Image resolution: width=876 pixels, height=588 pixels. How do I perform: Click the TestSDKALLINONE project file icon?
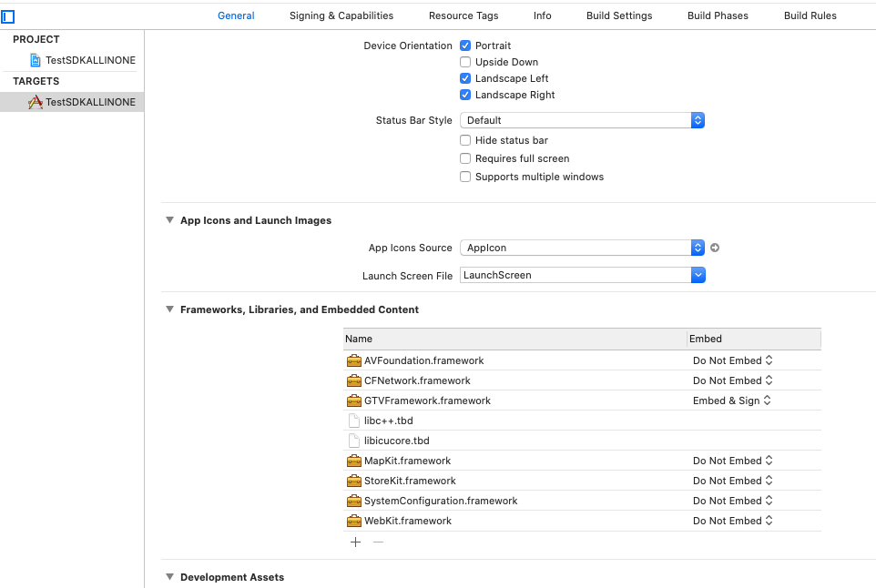pyautogui.click(x=36, y=60)
